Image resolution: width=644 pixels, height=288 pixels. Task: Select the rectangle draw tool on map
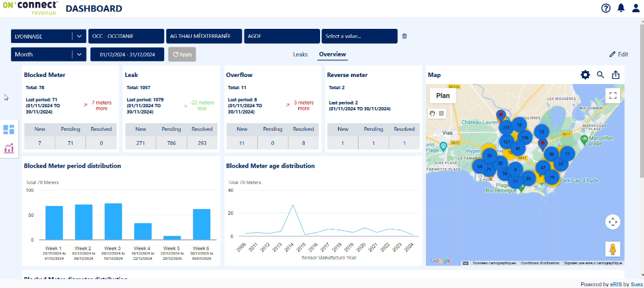pyautogui.click(x=441, y=113)
